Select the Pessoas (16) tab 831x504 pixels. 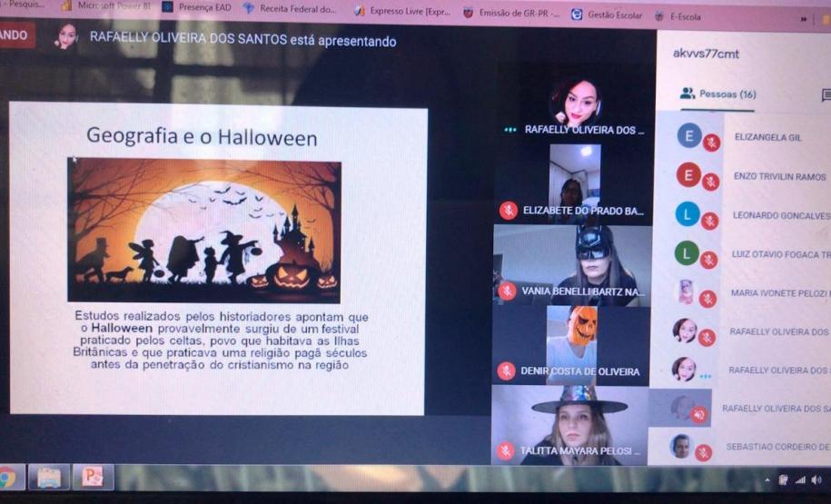[717, 94]
